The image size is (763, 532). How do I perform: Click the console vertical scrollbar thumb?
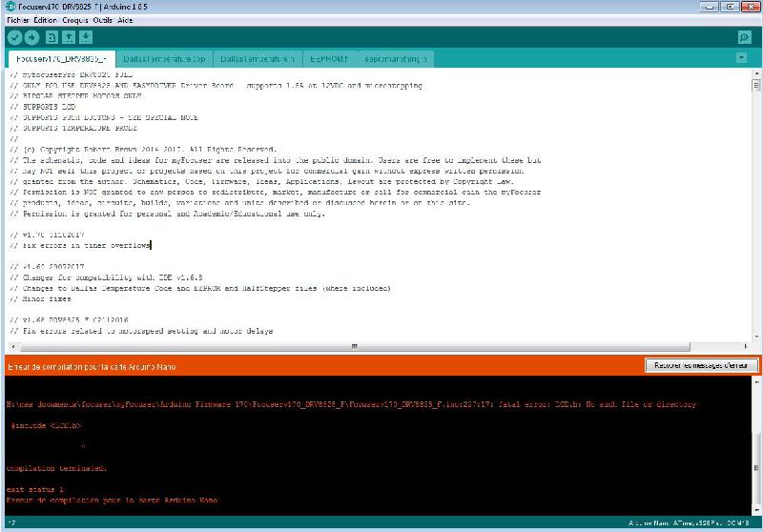click(x=756, y=467)
